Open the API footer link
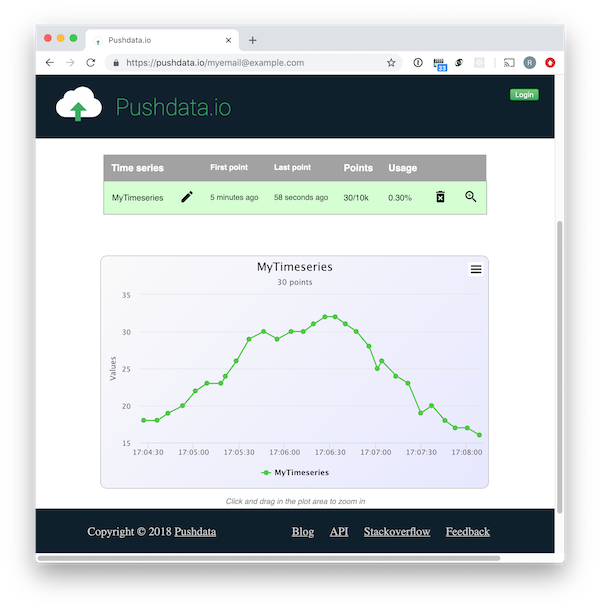 (339, 531)
